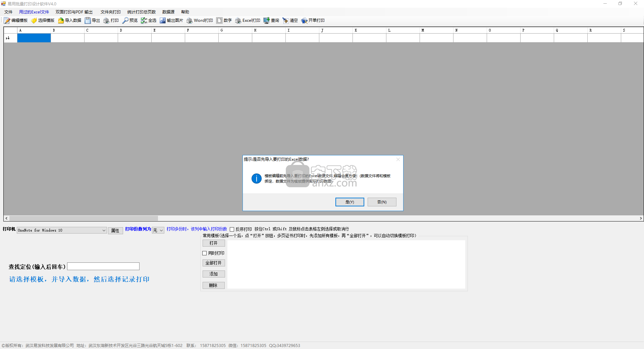The height and width of the screenshot is (349, 644).
Task: Decline the dialog with 否(N)
Action: coord(382,202)
